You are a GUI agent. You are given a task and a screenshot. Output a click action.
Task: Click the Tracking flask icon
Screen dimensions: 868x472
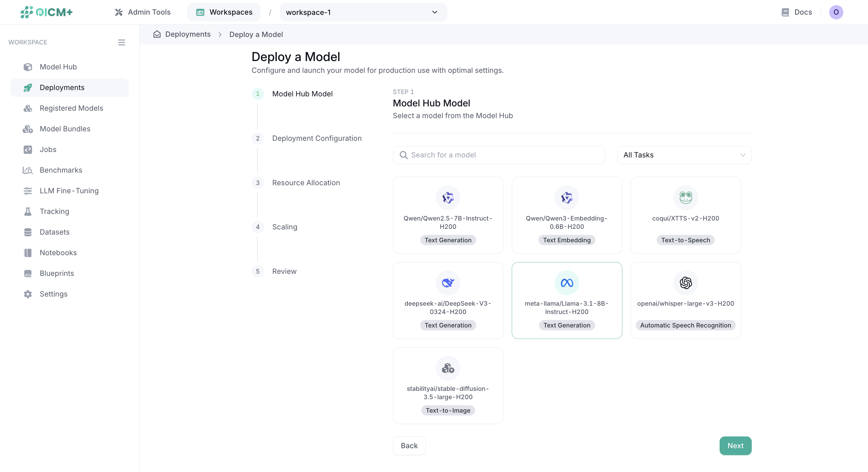coord(28,211)
